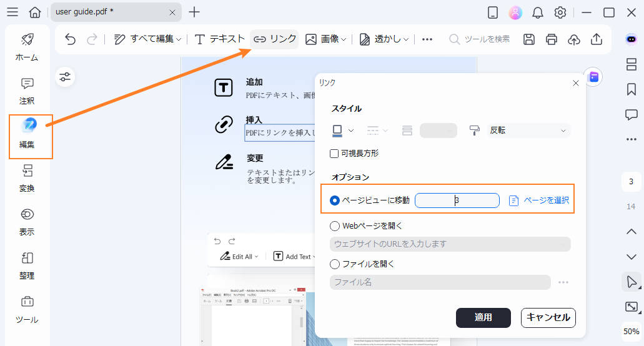Image resolution: width=644 pixels, height=346 pixels.
Task: Toggle the properties sliders panel button
Action: [65, 77]
